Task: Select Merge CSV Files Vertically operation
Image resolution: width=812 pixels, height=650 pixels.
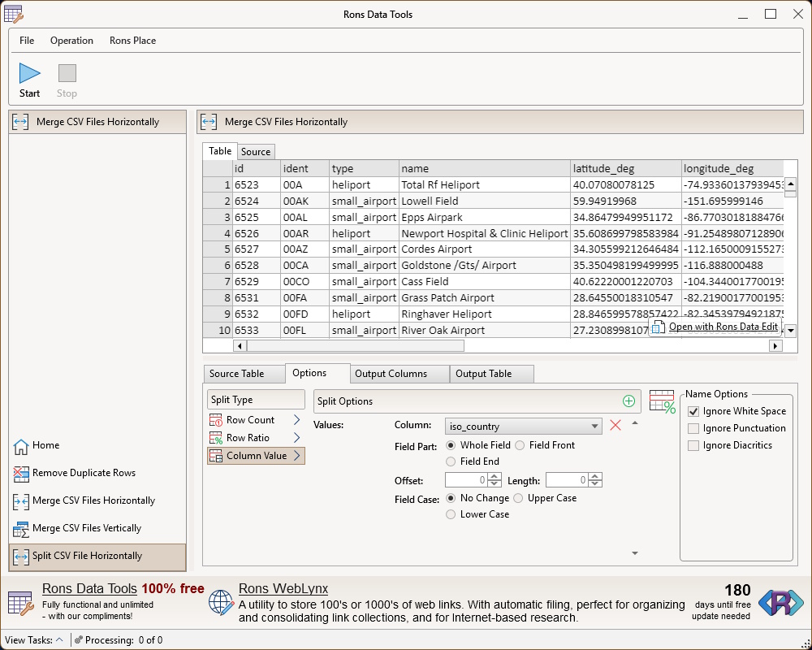Action: [x=87, y=528]
